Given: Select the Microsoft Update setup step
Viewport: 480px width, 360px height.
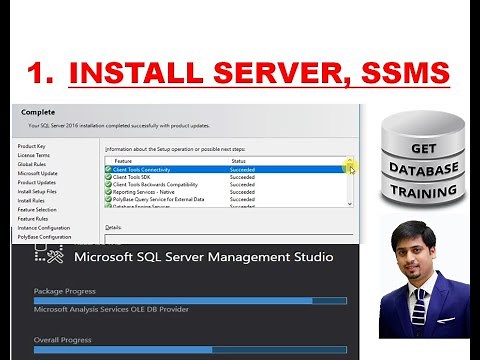Looking at the screenshot, I should [x=37, y=173].
